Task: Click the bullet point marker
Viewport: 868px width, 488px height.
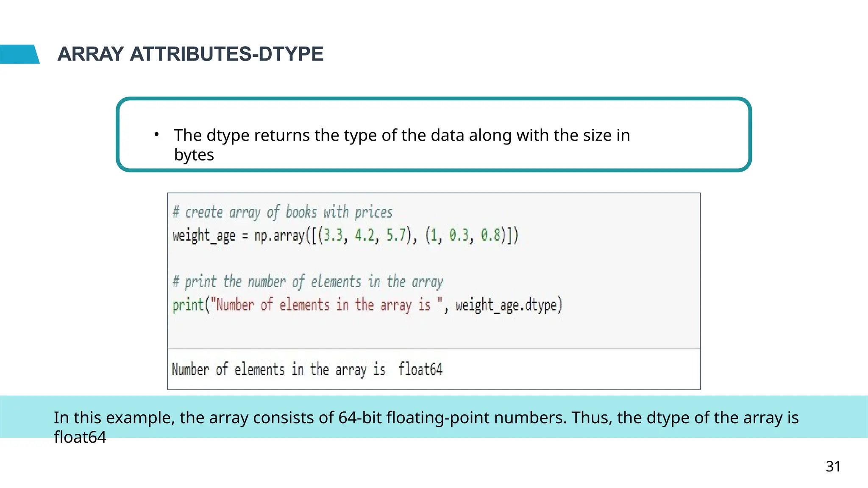Action: click(156, 135)
